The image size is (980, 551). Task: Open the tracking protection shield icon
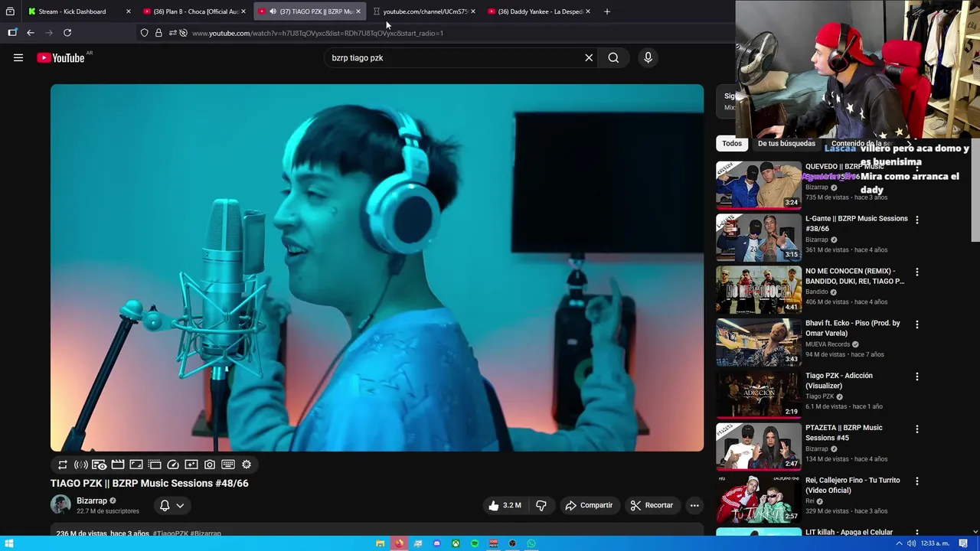(144, 33)
